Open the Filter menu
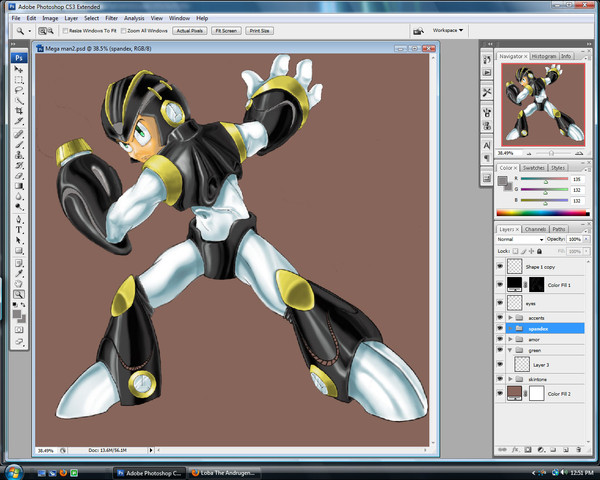 pos(111,18)
